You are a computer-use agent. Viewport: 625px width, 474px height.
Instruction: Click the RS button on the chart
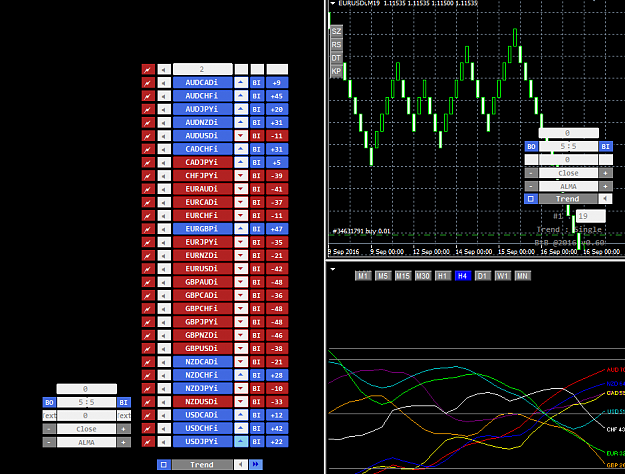tap(336, 45)
